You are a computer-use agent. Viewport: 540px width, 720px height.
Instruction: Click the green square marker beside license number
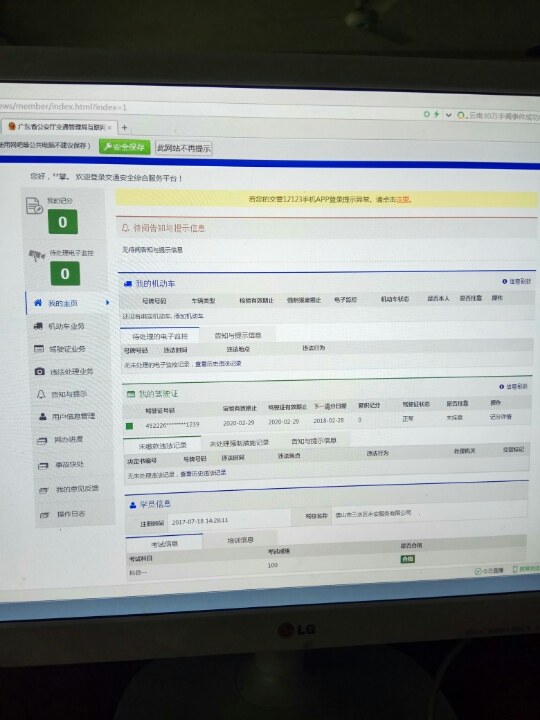pyautogui.click(x=129, y=426)
